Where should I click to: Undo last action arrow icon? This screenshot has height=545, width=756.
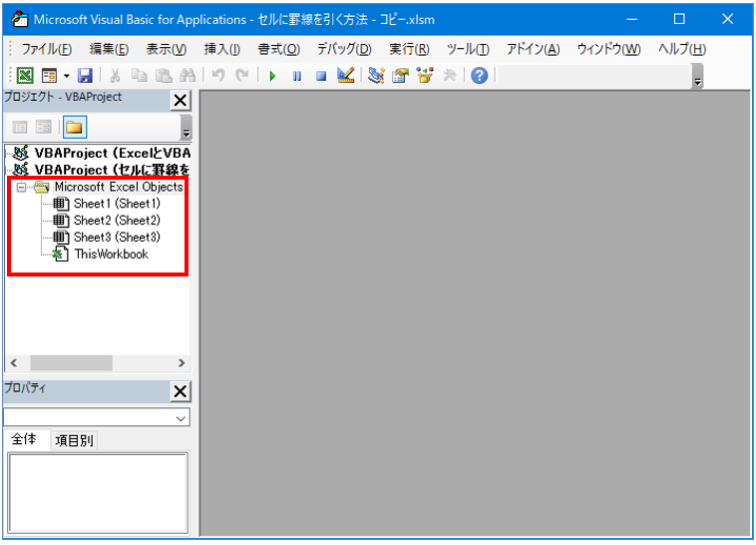218,75
